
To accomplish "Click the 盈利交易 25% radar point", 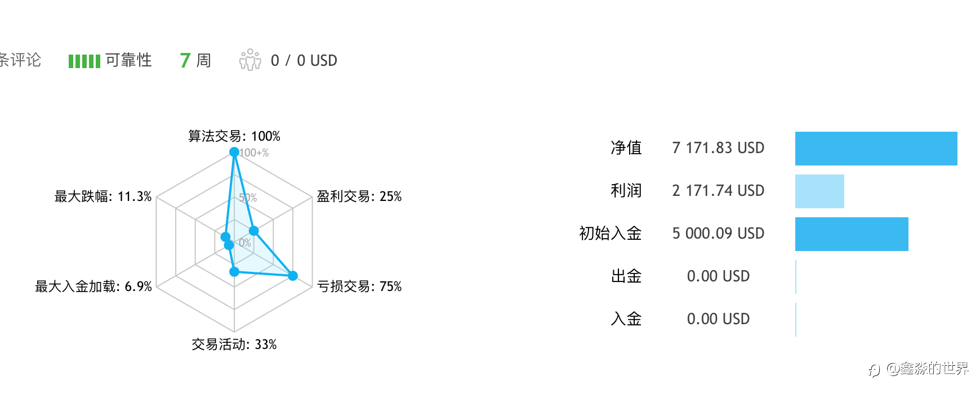I will pos(253,231).
